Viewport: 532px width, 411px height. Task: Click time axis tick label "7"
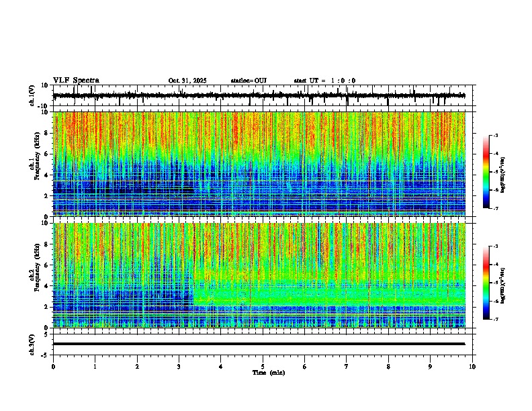coord(347,367)
